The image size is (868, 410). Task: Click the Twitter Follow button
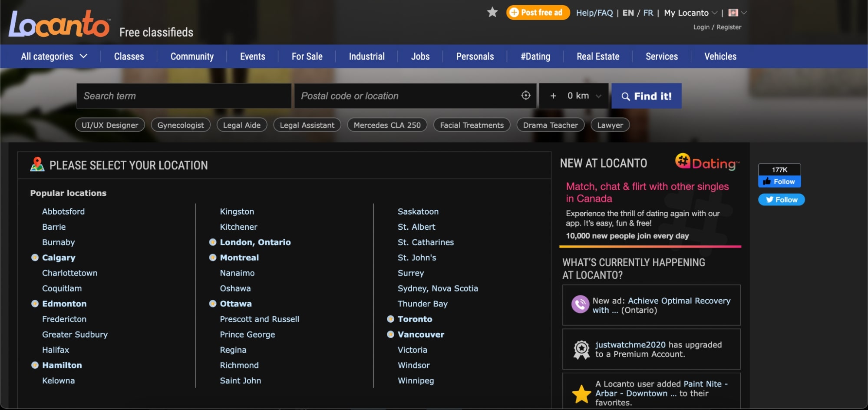pyautogui.click(x=782, y=200)
